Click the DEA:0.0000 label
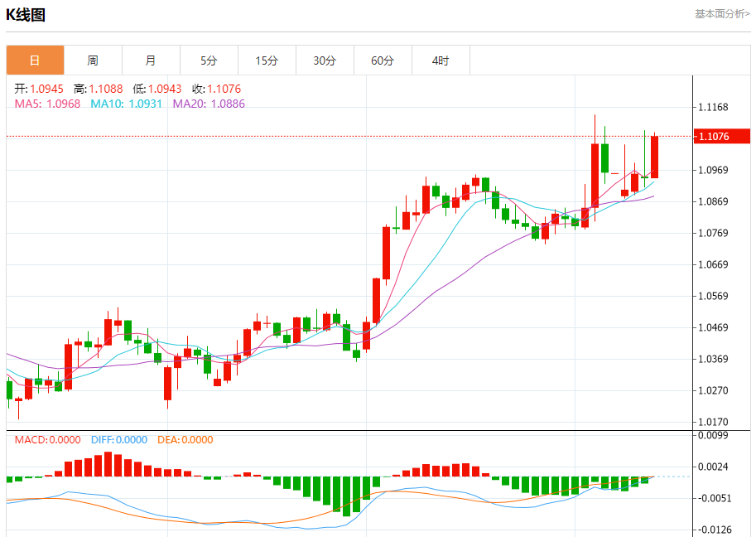This screenshot has width=756, height=537. pos(185,439)
